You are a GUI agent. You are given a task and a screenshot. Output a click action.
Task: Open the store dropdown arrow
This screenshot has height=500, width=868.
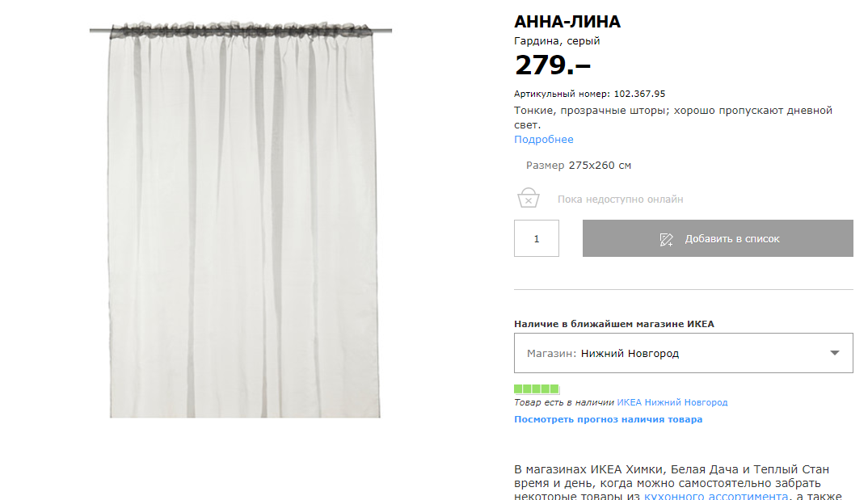(x=834, y=353)
